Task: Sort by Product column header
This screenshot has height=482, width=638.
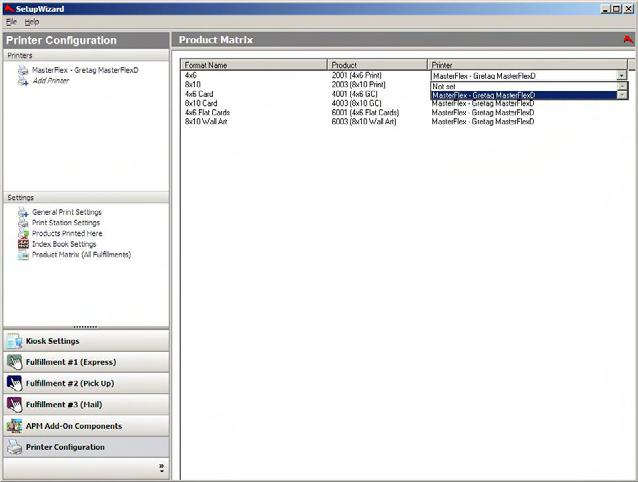Action: pos(378,65)
